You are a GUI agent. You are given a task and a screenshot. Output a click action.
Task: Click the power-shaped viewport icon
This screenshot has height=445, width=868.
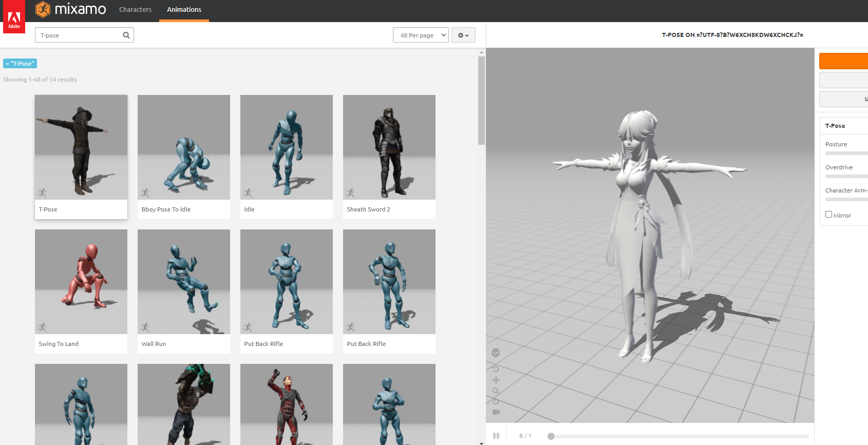click(x=496, y=401)
